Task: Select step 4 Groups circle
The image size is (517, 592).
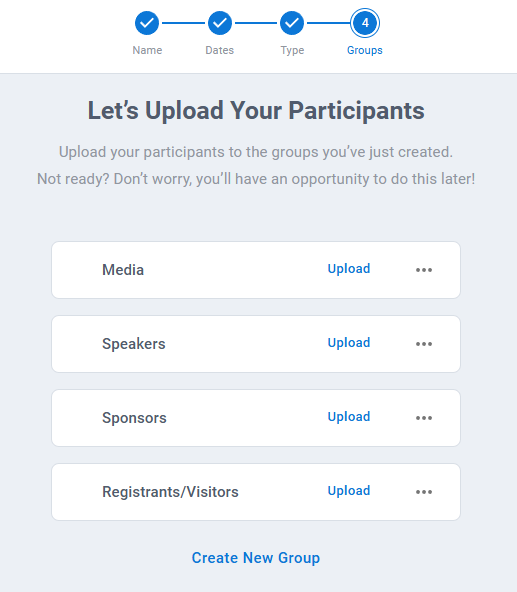Action: click(x=365, y=23)
